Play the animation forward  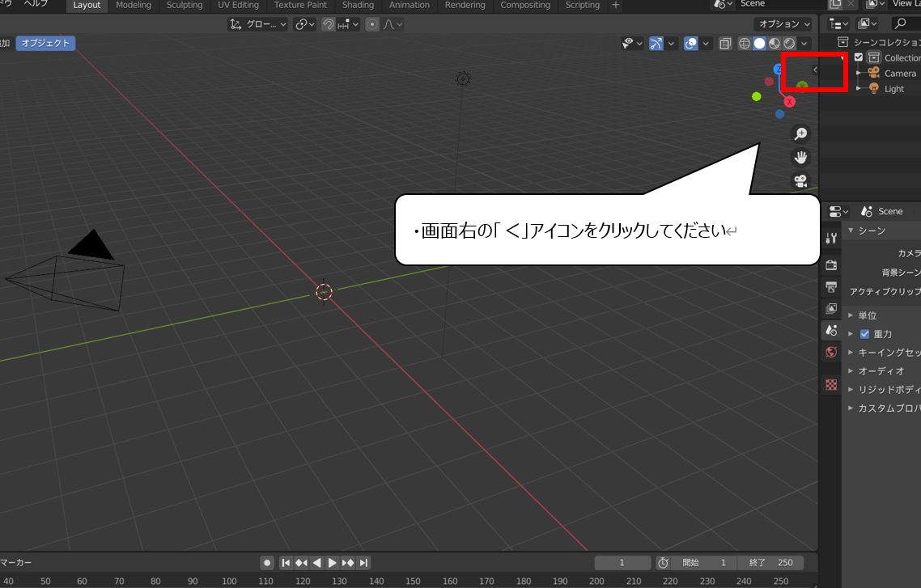click(x=332, y=563)
